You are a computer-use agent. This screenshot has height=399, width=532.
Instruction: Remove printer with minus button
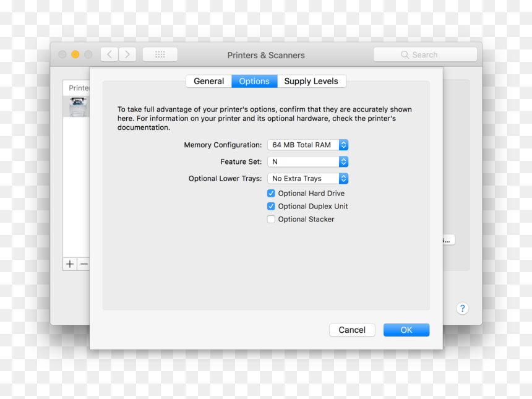click(84, 264)
